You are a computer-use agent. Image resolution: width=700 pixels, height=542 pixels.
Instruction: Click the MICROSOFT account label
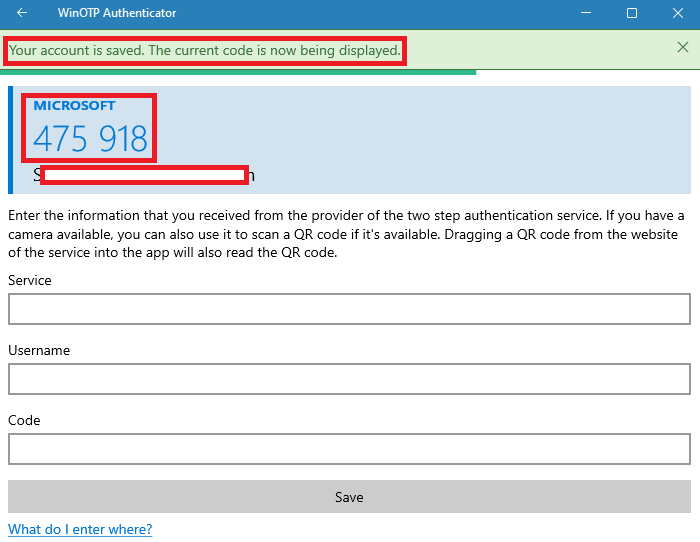pyautogui.click(x=74, y=106)
